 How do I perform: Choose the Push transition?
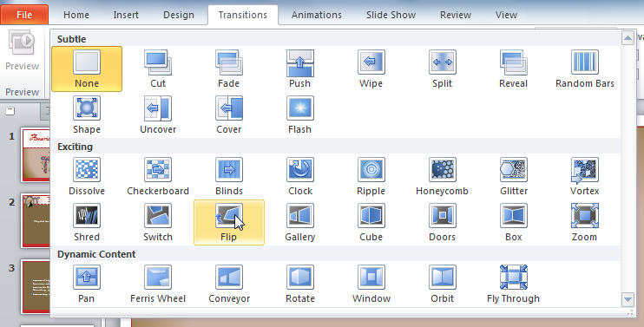(x=299, y=69)
